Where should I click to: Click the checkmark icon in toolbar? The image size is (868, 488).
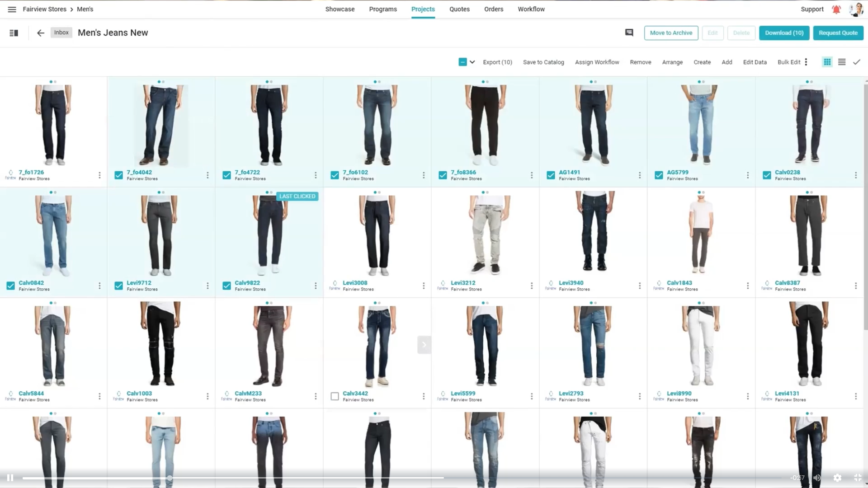pyautogui.click(x=856, y=62)
